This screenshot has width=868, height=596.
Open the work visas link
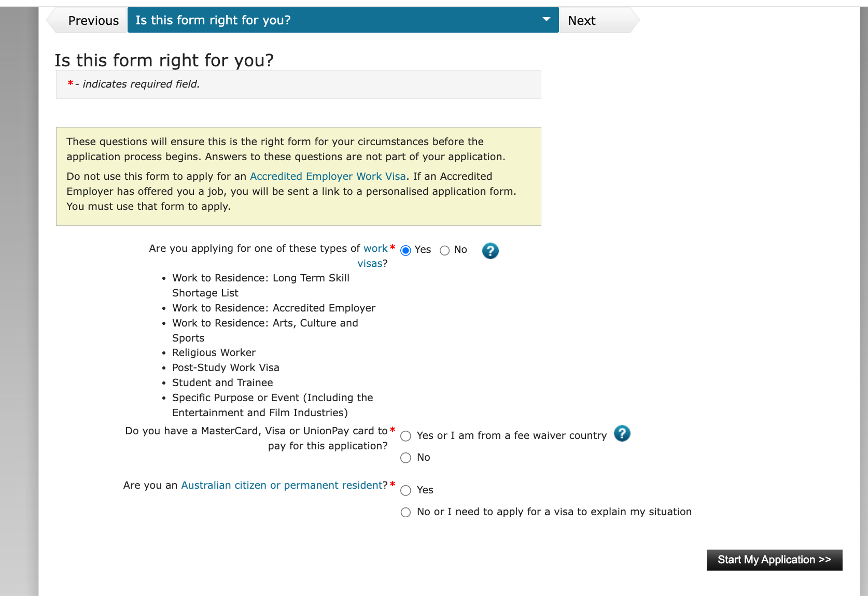tap(375, 249)
